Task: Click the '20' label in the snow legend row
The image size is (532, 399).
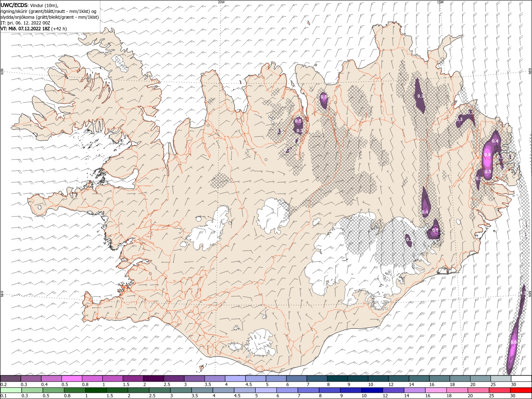Action: [473, 384]
